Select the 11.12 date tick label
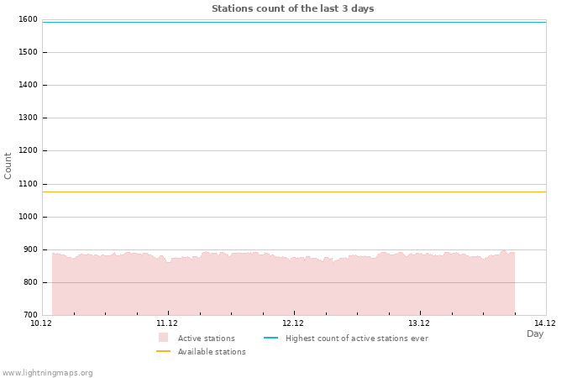Image resolution: width=588 pixels, height=378 pixels. click(167, 323)
